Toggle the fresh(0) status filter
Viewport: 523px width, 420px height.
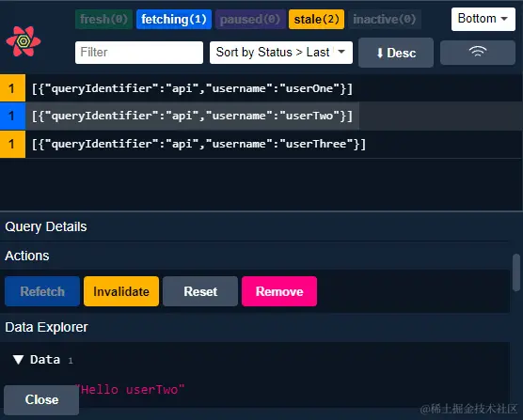click(103, 20)
